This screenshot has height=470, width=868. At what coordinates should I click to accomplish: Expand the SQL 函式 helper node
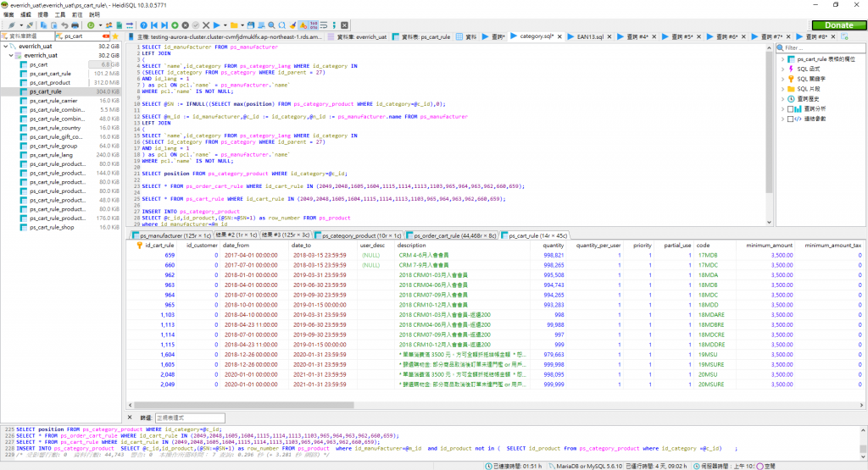coord(782,69)
